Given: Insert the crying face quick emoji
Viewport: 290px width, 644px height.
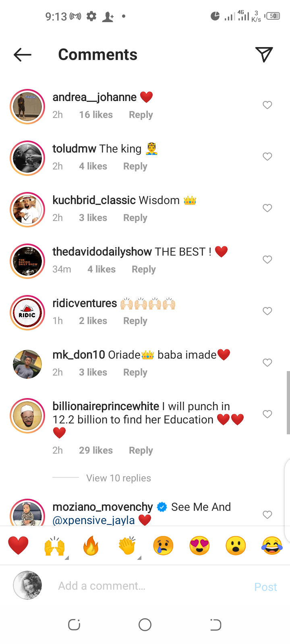Looking at the screenshot, I should click(x=163, y=546).
